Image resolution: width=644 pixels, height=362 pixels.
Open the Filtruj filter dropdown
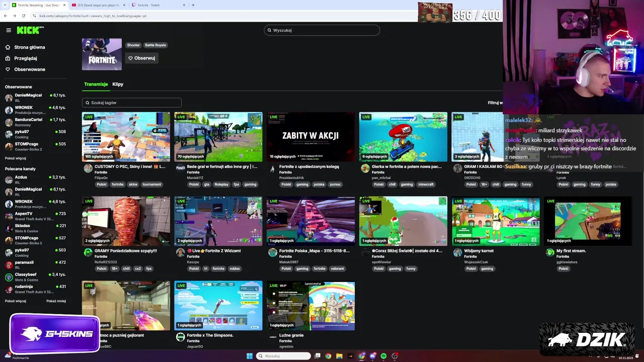coord(495,103)
